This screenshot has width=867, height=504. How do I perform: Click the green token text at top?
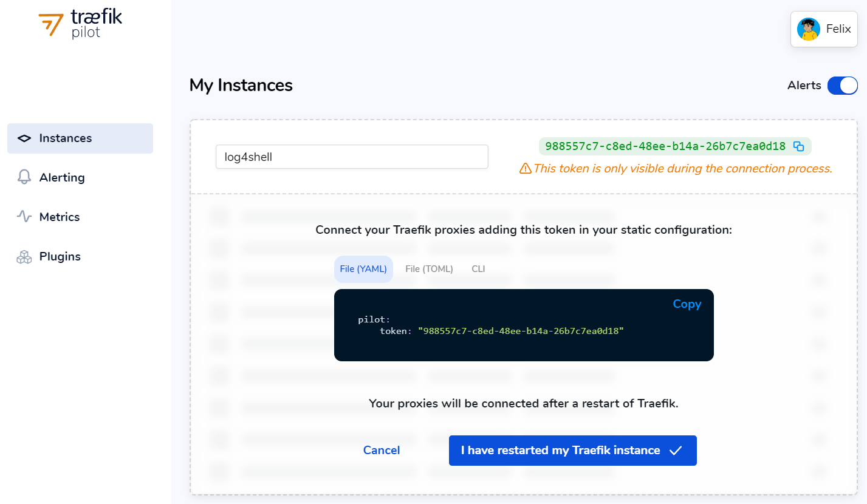click(665, 146)
